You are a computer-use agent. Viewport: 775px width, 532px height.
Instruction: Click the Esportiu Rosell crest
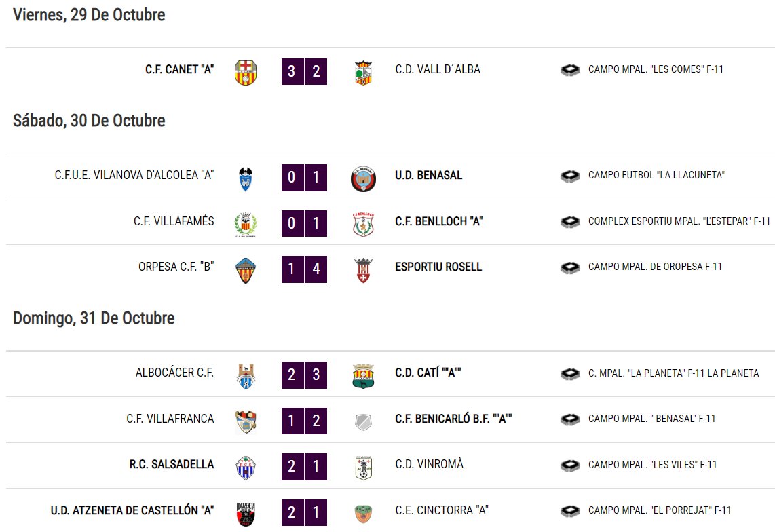pyautogui.click(x=363, y=270)
